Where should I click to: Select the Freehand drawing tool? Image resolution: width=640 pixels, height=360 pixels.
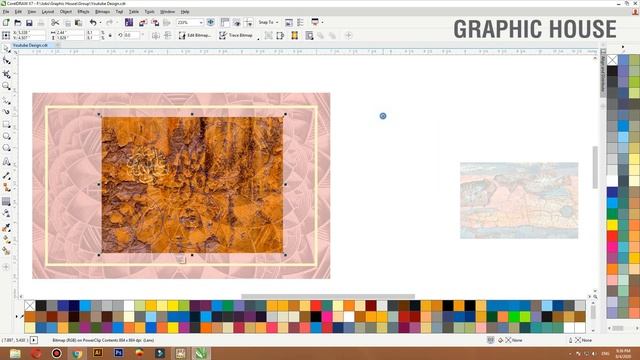click(x=7, y=100)
